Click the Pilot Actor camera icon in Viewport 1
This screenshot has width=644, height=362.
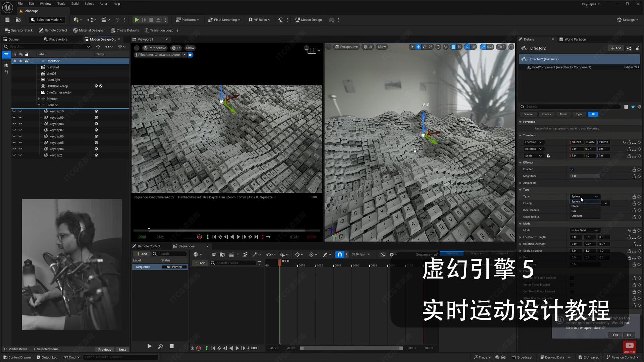click(190, 55)
